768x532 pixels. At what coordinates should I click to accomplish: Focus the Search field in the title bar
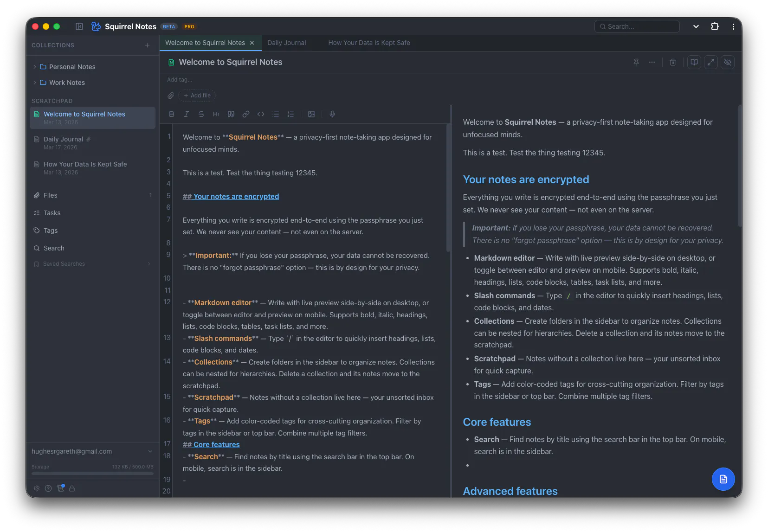[x=637, y=26]
